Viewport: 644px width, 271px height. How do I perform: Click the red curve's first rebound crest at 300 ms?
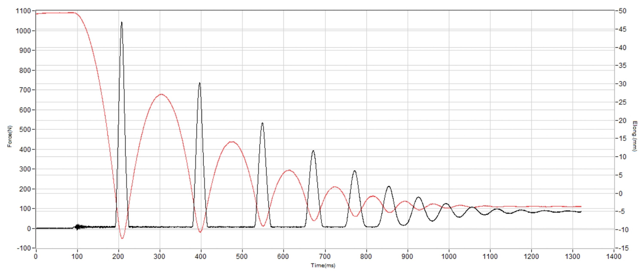[x=161, y=94]
